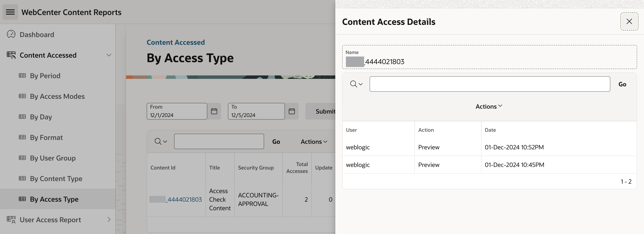Open the Dashboard page
Image resolution: width=644 pixels, height=234 pixels.
click(x=37, y=34)
